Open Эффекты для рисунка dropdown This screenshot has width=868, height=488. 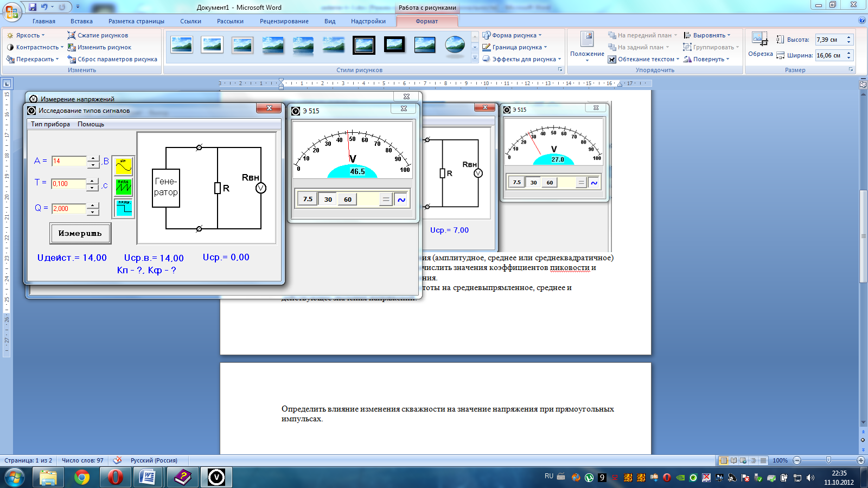521,59
